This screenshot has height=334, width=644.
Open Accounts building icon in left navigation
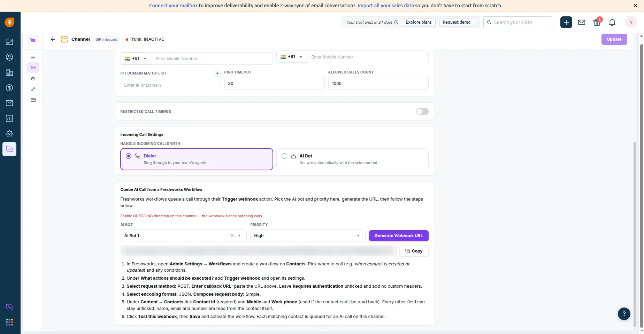point(9,72)
